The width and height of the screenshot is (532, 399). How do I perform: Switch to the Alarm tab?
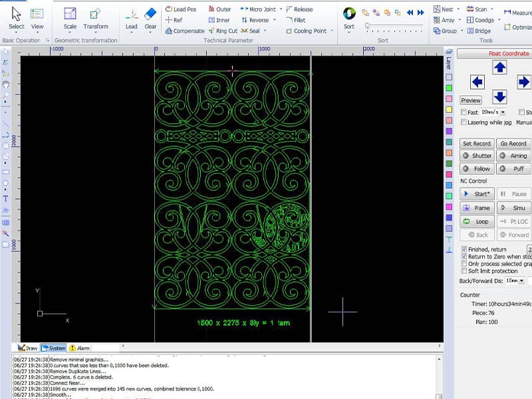tap(79, 348)
